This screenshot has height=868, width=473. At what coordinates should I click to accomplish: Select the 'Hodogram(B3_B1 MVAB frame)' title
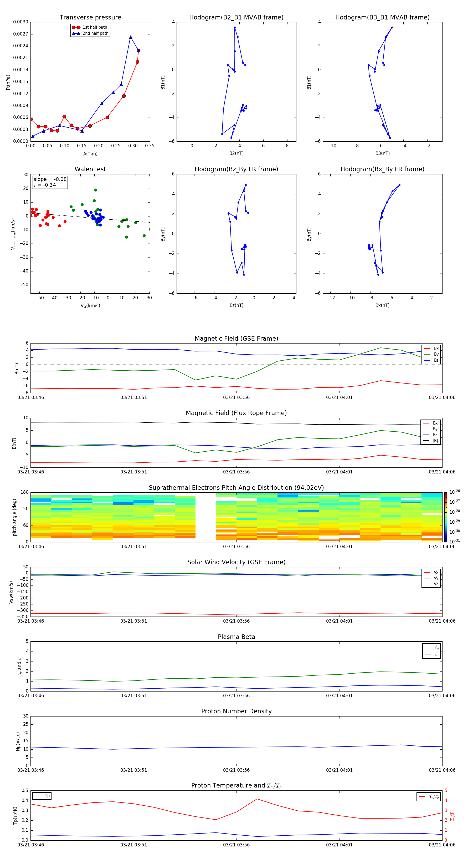click(382, 18)
